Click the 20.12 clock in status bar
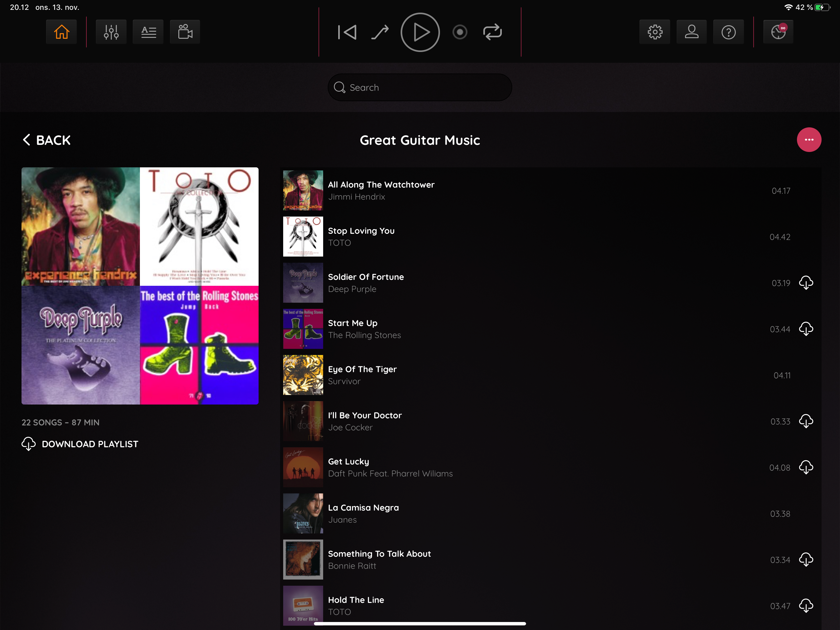The height and width of the screenshot is (630, 840). point(19,7)
